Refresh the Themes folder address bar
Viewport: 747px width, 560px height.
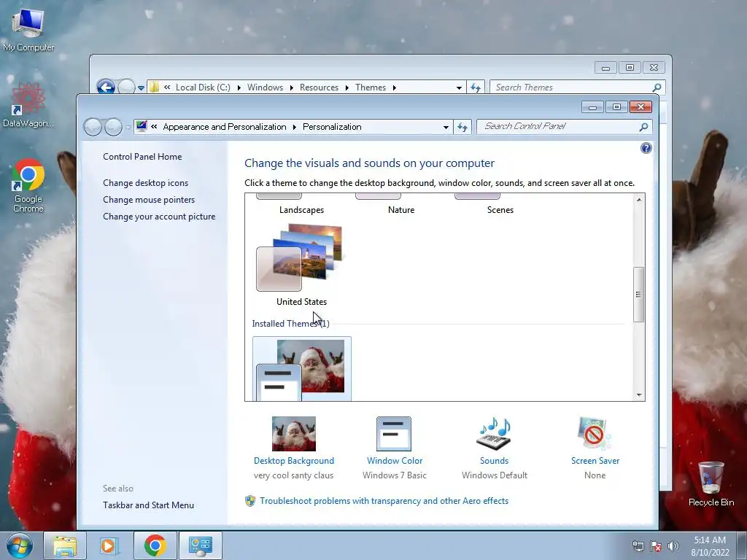(x=476, y=87)
